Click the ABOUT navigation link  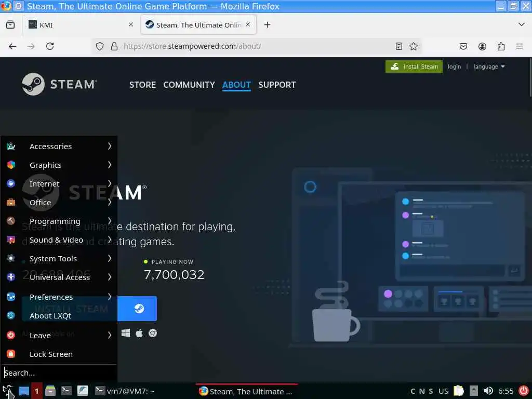point(236,85)
